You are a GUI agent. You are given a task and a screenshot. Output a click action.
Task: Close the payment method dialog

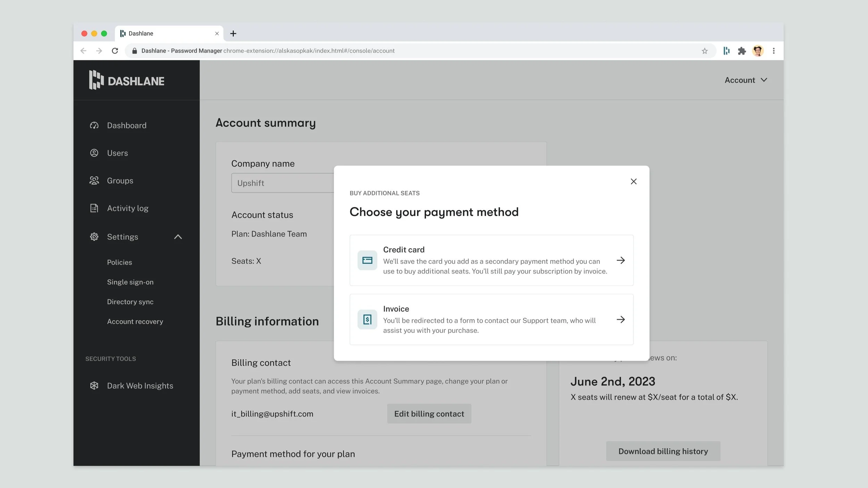[633, 182]
